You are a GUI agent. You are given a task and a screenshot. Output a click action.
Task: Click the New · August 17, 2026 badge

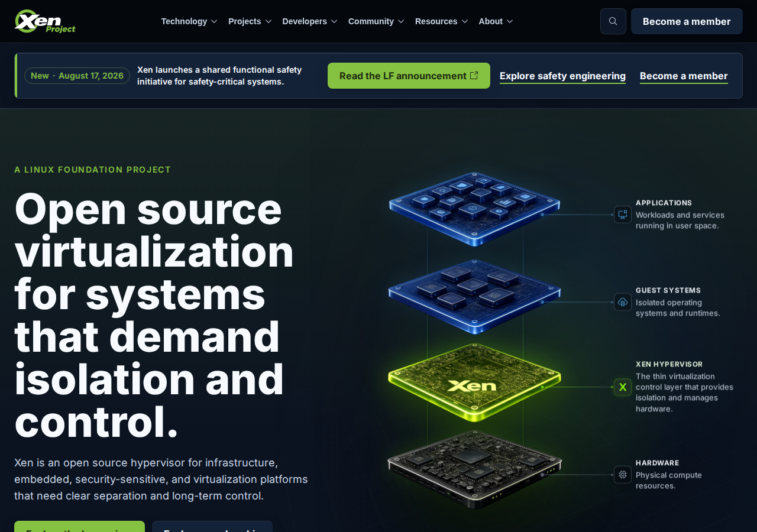(77, 76)
